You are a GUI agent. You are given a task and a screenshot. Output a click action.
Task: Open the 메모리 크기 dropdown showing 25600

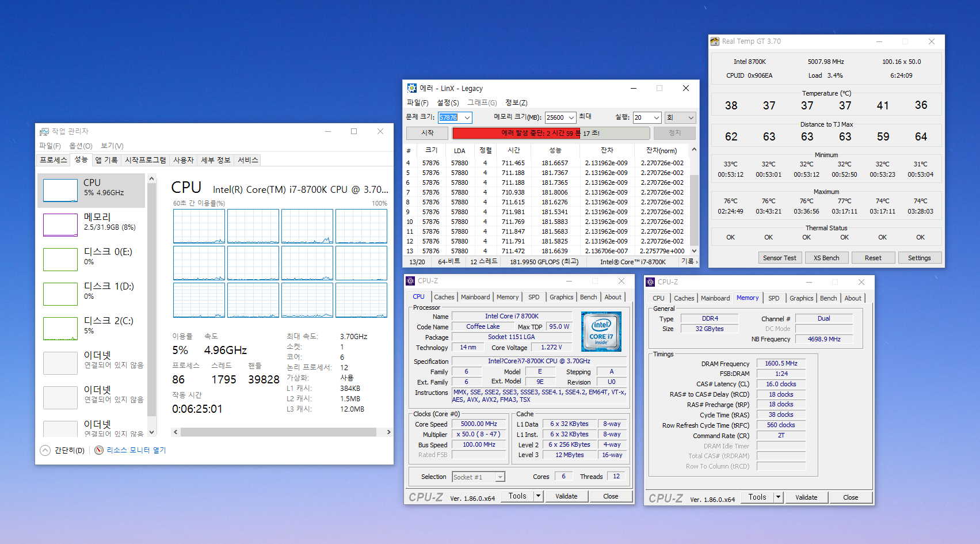pyautogui.click(x=571, y=117)
